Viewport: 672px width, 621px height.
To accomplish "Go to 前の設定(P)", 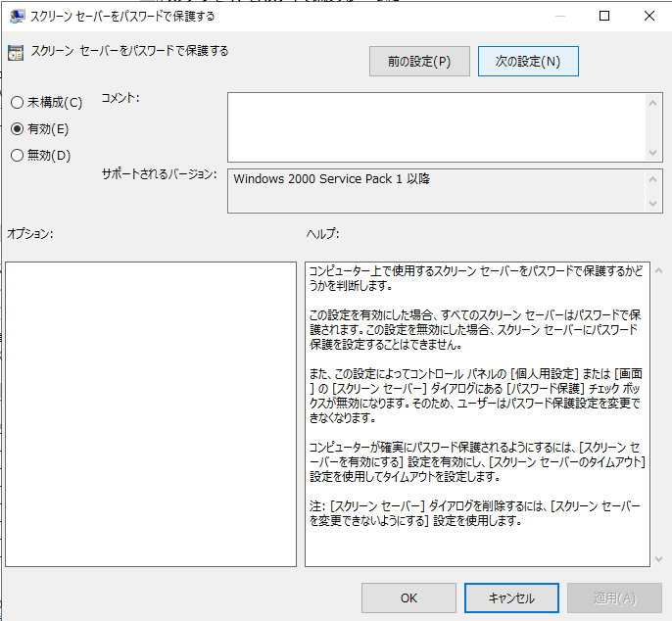I will 419,62.
